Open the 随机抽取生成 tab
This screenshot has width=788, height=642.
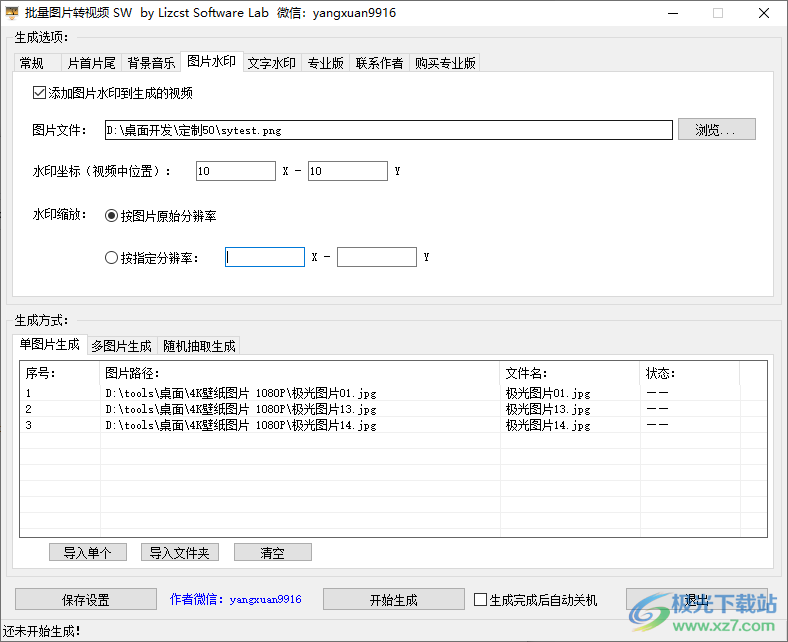[199, 346]
